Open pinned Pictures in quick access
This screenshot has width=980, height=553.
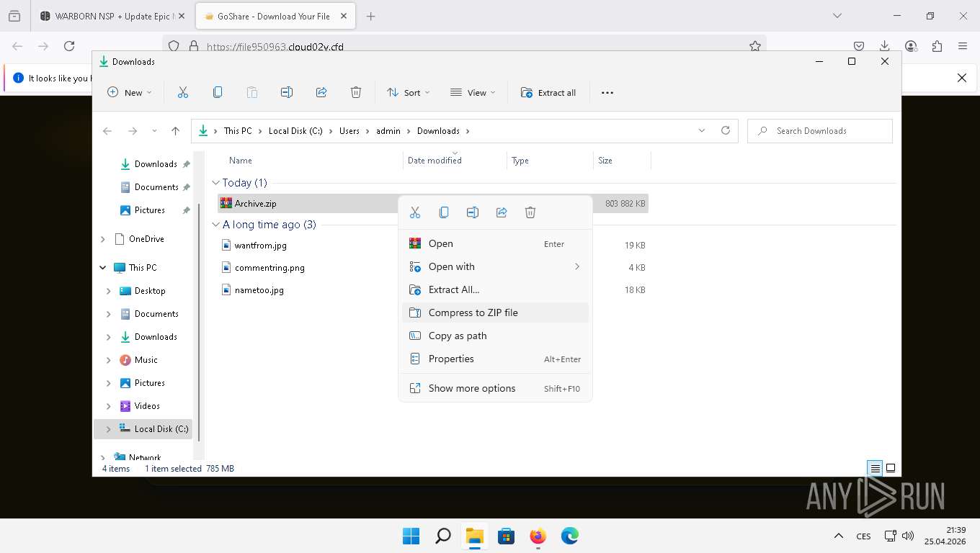[x=149, y=210]
